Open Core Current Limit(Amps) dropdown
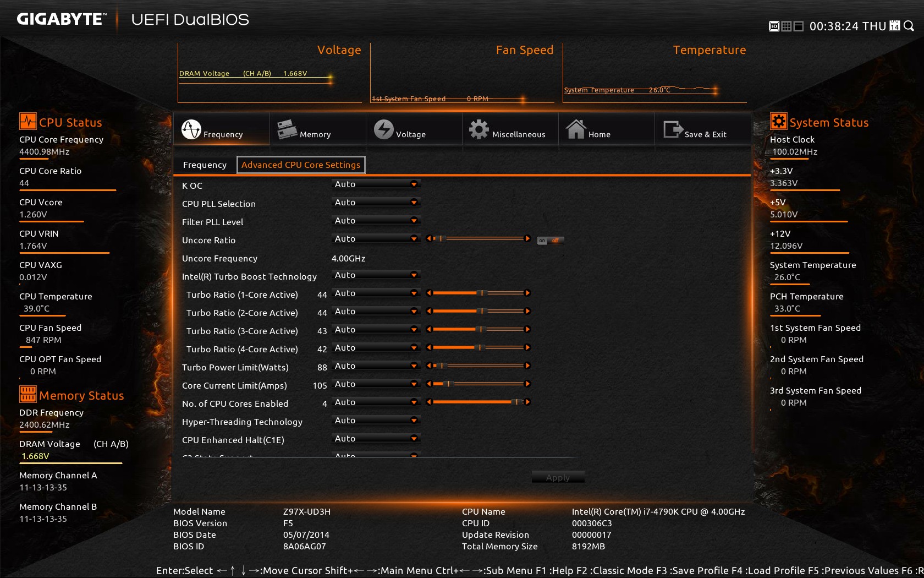Screen dimensions: 924x578 point(376,384)
